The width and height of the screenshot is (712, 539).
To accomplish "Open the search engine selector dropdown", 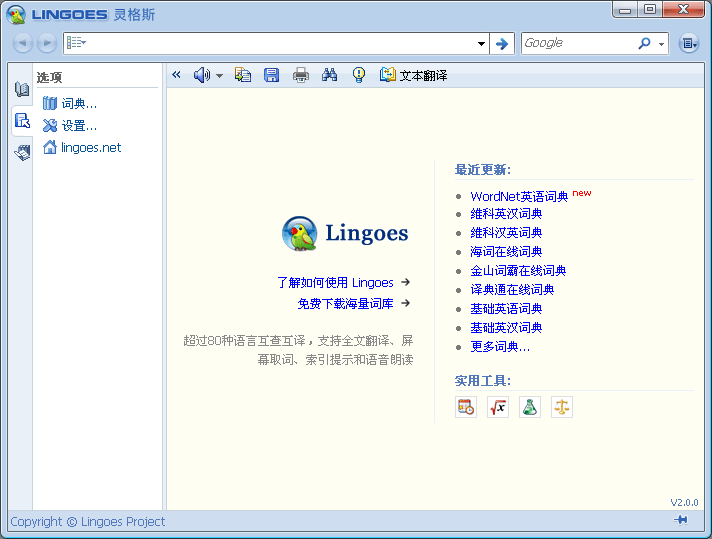I will pyautogui.click(x=661, y=44).
